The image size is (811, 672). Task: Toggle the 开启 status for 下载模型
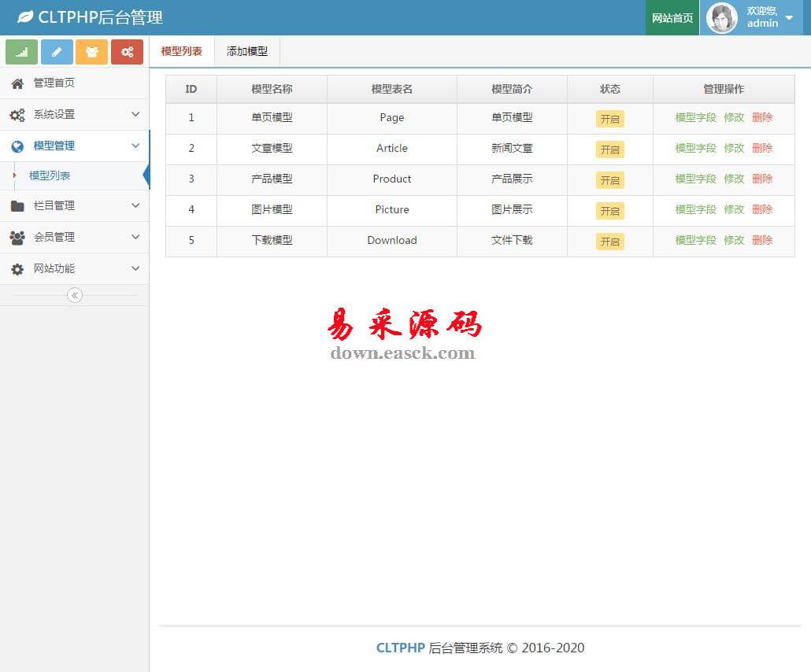click(609, 242)
